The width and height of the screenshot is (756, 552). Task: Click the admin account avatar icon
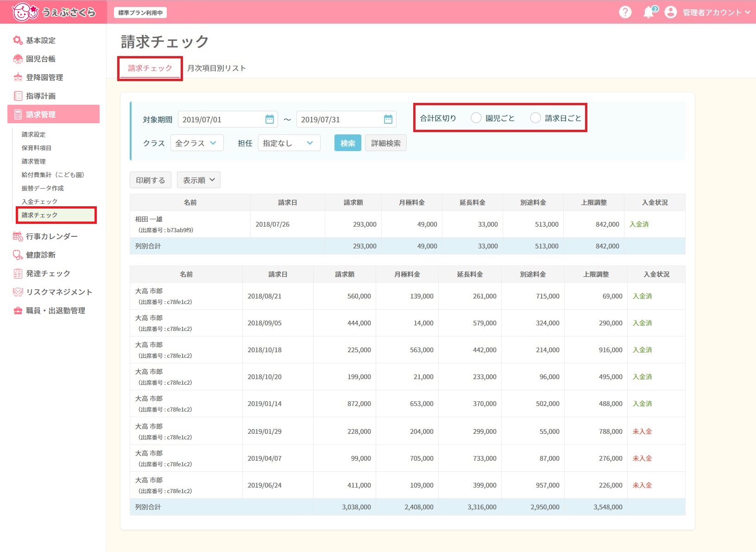(670, 12)
